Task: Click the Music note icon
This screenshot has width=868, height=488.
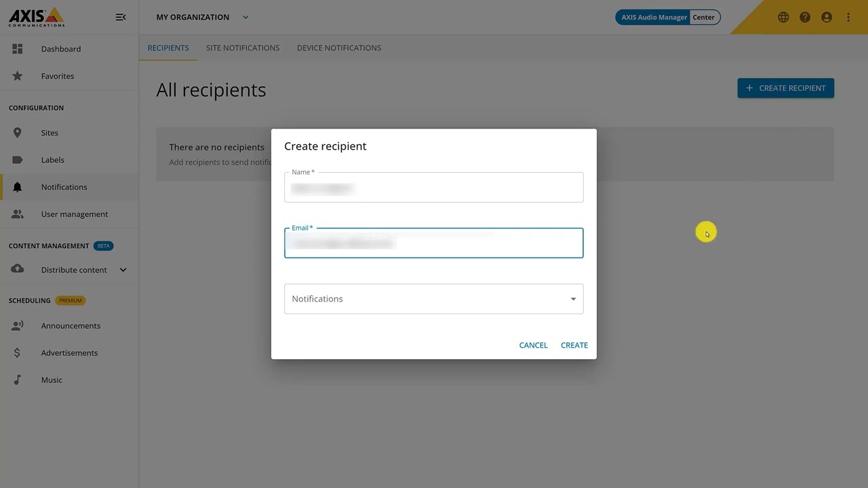Action: click(x=18, y=380)
